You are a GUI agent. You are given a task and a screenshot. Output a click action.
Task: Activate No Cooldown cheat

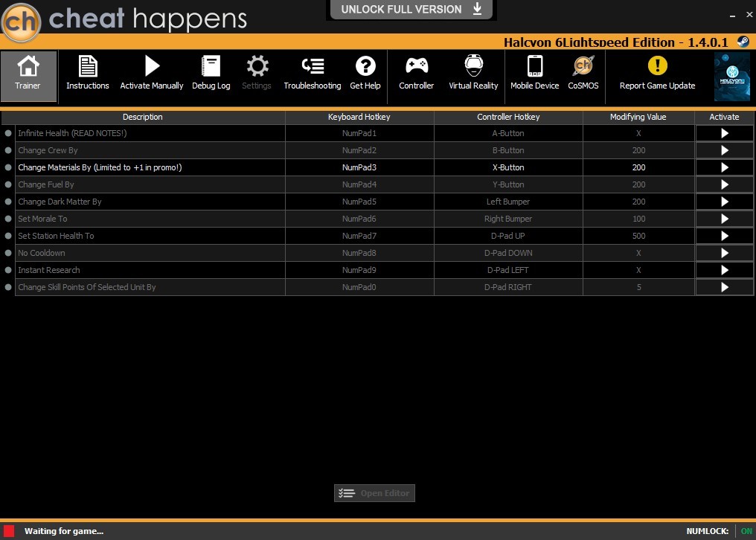point(724,253)
